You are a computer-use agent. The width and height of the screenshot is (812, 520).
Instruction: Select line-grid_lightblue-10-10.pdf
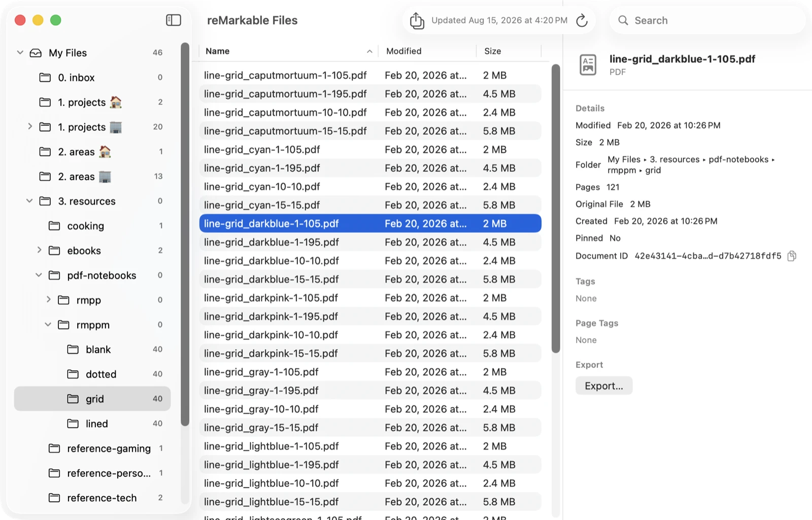370,483
